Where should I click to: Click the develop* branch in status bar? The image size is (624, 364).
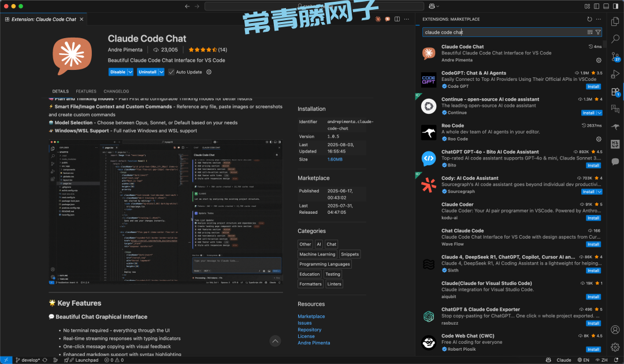28,360
